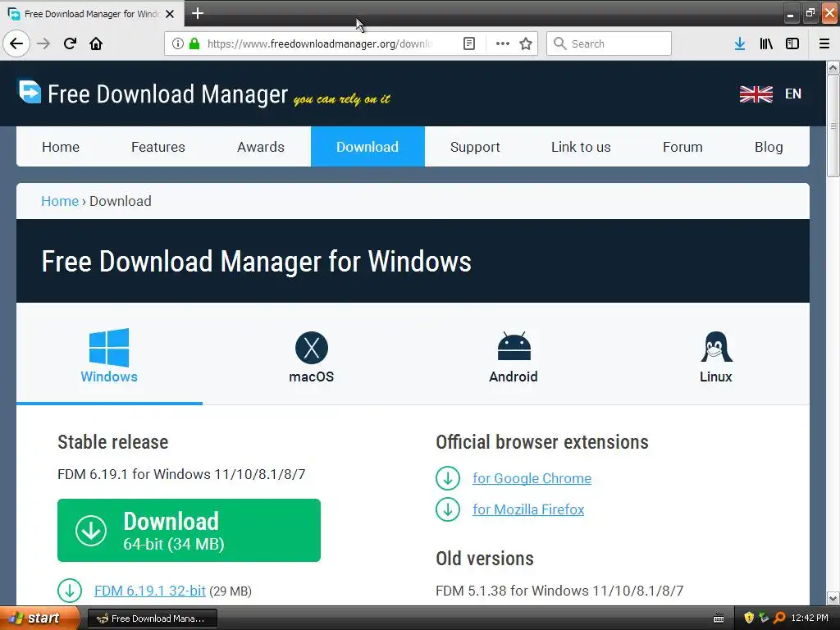Click the UK flag language icon
Screen dimensions: 840x630
[x=756, y=94]
